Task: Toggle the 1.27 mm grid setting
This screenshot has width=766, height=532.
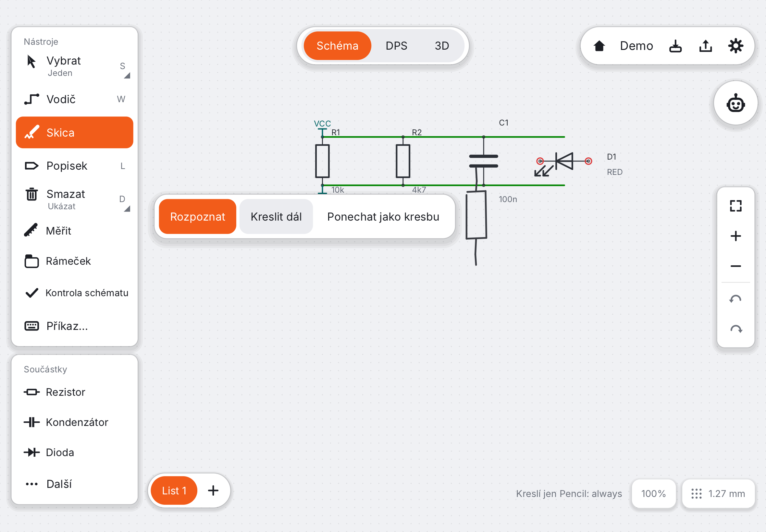Action: (718, 494)
